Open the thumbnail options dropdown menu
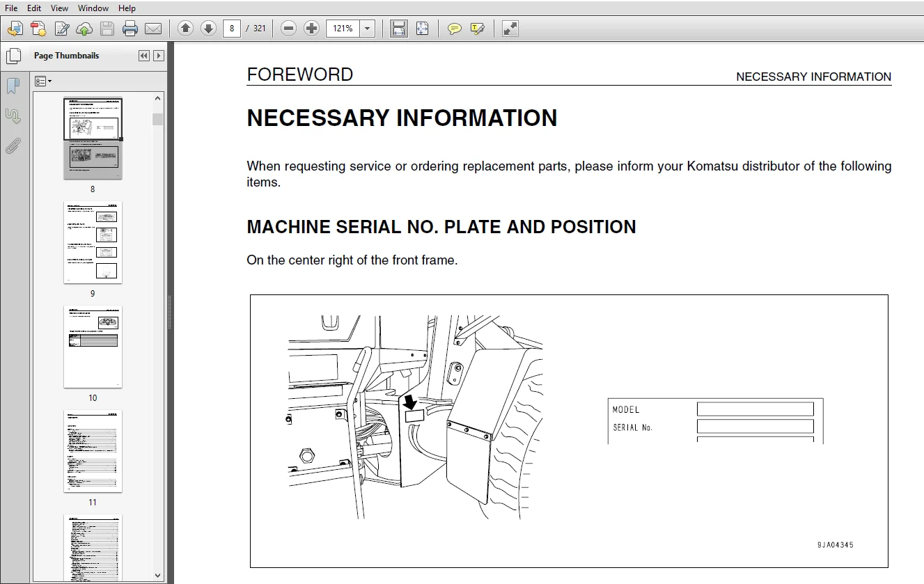The height and width of the screenshot is (584, 924). 43,81
